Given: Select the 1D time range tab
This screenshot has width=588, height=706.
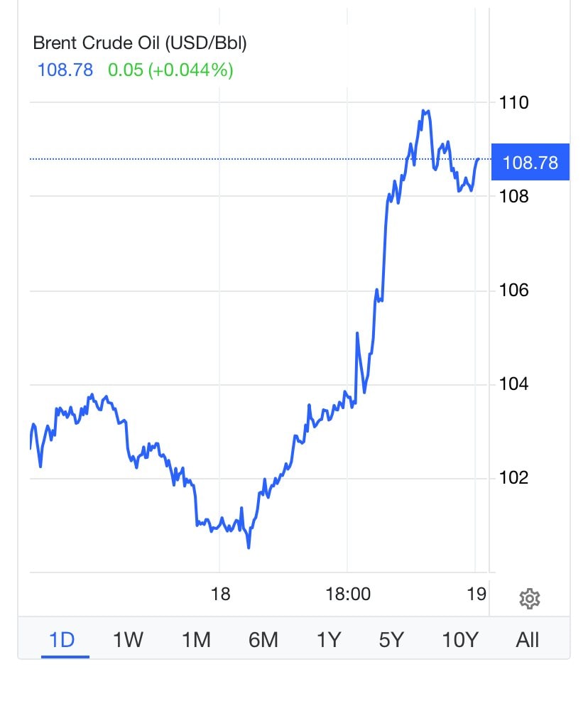Looking at the screenshot, I should click(62, 639).
